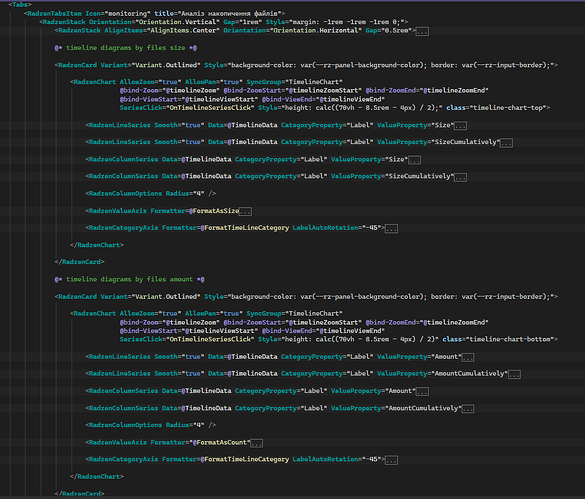Screen dimensions: 585x499
Task: Click the @FormatAsSize formatter reference
Action: (x=214, y=211)
